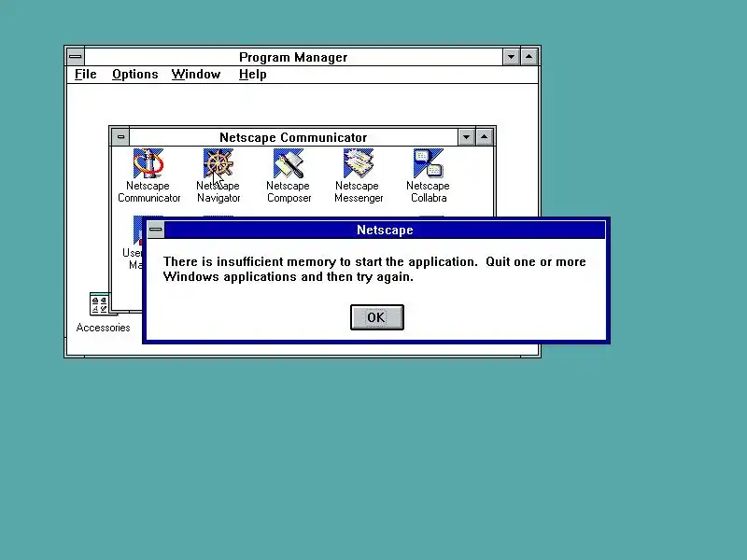Minimize the Program Manager window

511,57
